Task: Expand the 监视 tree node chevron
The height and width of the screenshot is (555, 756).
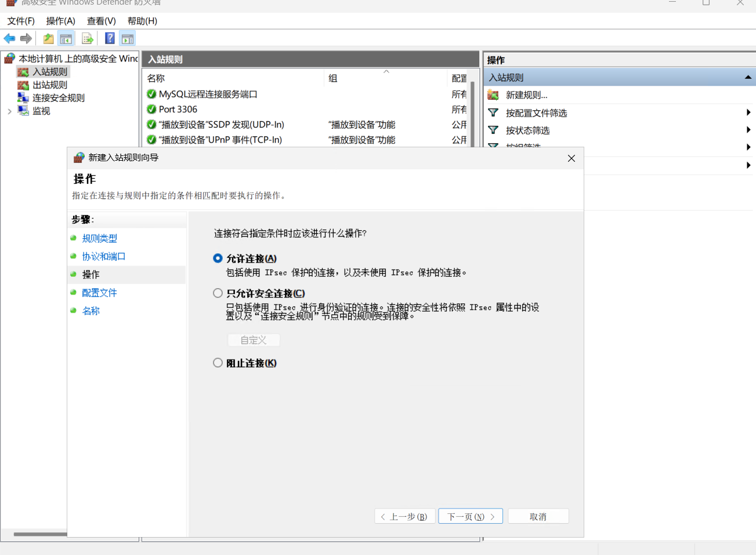Action: pos(9,111)
